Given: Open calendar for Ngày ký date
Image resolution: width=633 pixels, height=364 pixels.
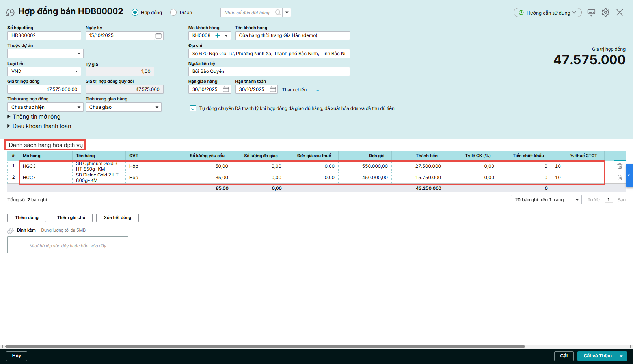Looking at the screenshot, I should point(158,35).
